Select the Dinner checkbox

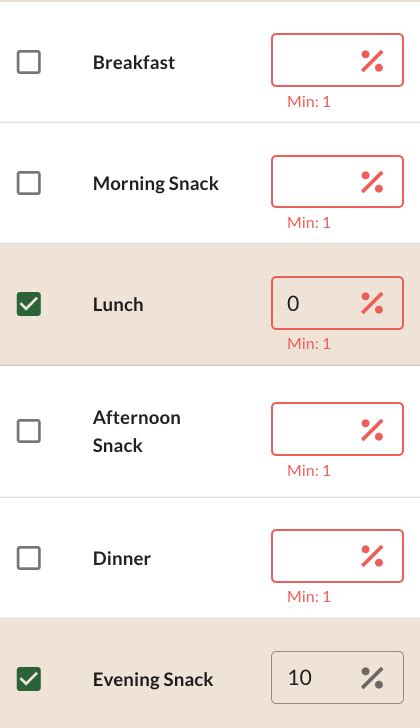(29, 558)
